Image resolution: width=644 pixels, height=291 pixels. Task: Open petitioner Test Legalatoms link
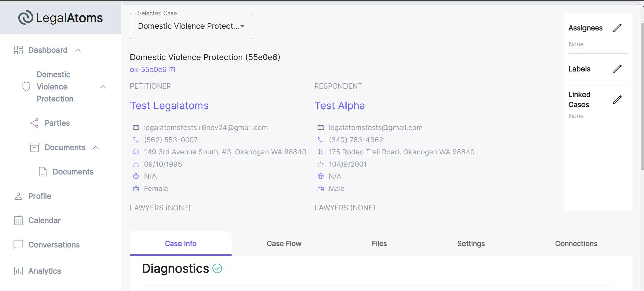(169, 106)
